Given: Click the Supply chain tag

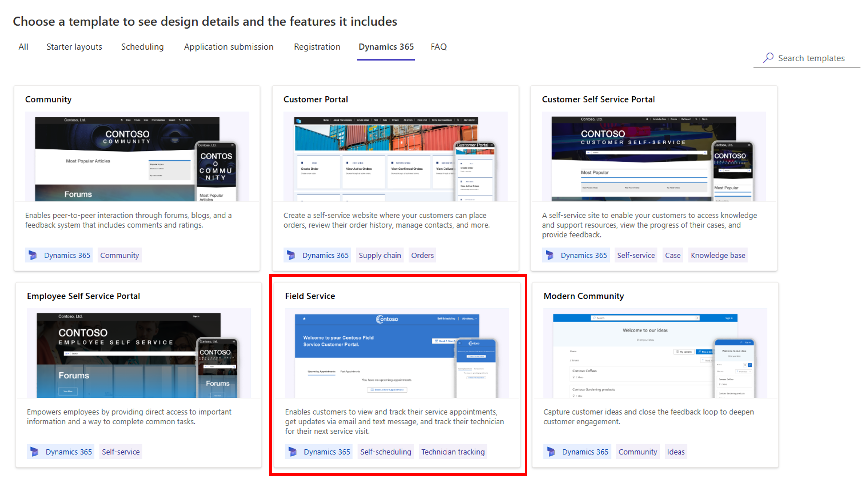Looking at the screenshot, I should [380, 255].
